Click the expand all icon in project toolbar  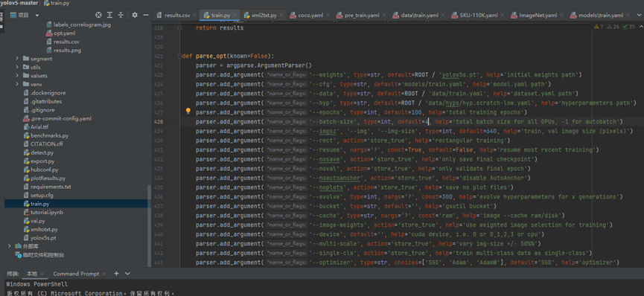coord(109,15)
